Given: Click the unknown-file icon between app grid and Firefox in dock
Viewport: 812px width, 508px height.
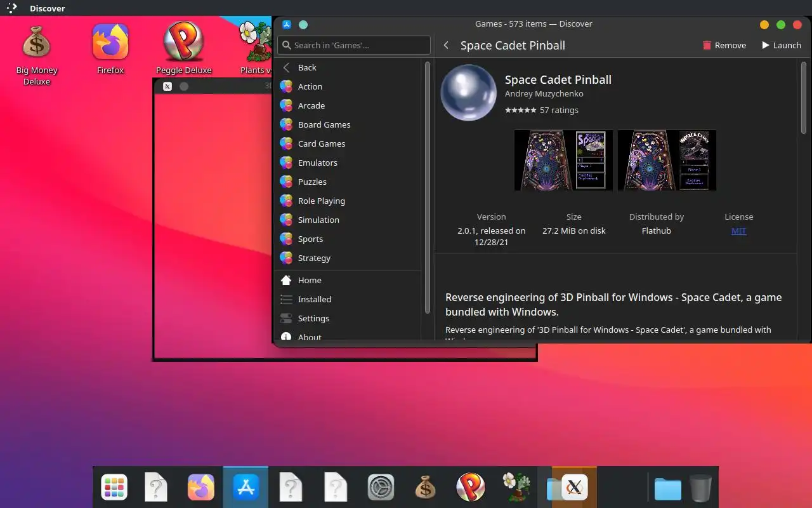Looking at the screenshot, I should pyautogui.click(x=156, y=488).
